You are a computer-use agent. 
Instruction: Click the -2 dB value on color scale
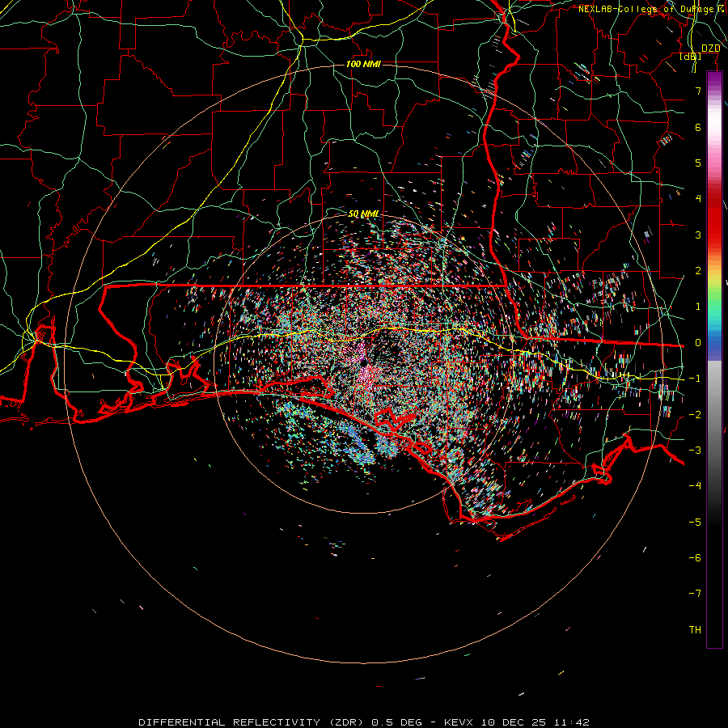695,415
